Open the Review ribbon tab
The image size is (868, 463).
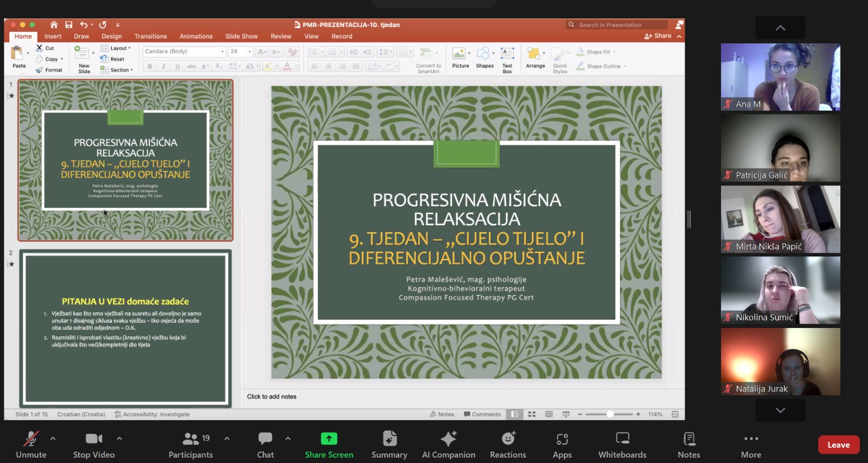(x=281, y=36)
